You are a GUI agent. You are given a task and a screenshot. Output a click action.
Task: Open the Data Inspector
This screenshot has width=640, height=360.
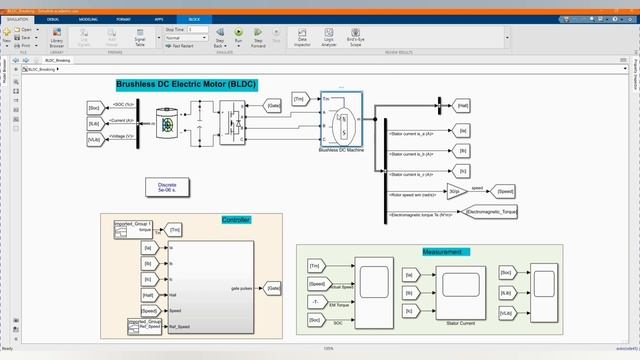(x=302, y=37)
